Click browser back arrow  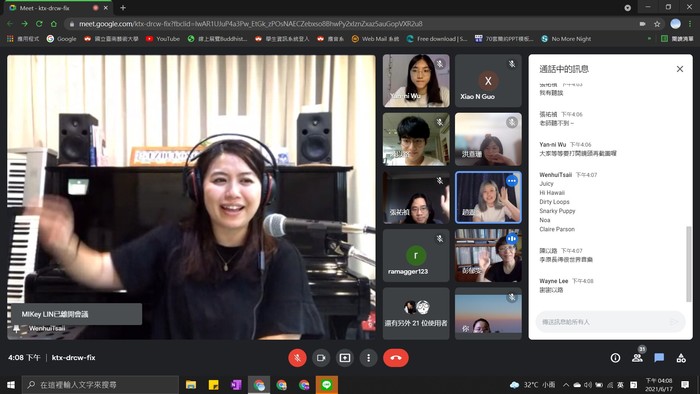(x=10, y=24)
